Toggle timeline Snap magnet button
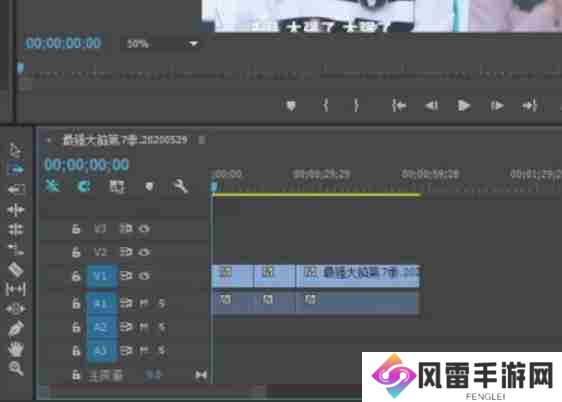The image size is (562, 402). [84, 186]
